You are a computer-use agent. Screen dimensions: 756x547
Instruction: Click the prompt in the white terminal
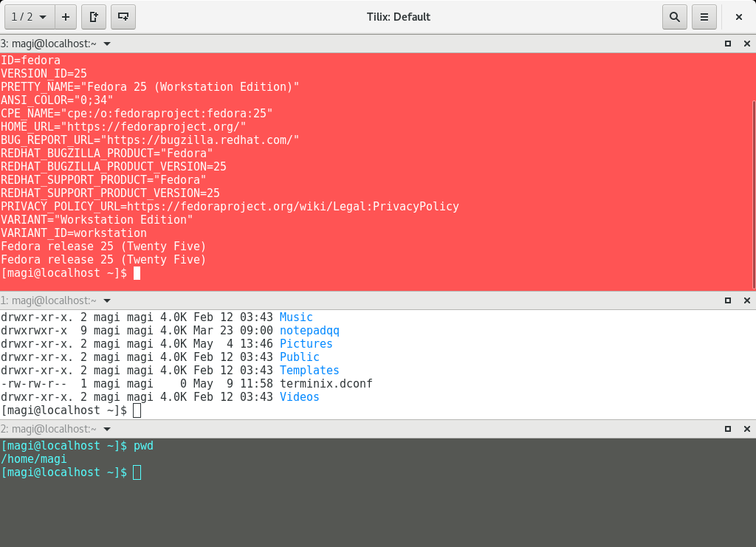pos(64,410)
